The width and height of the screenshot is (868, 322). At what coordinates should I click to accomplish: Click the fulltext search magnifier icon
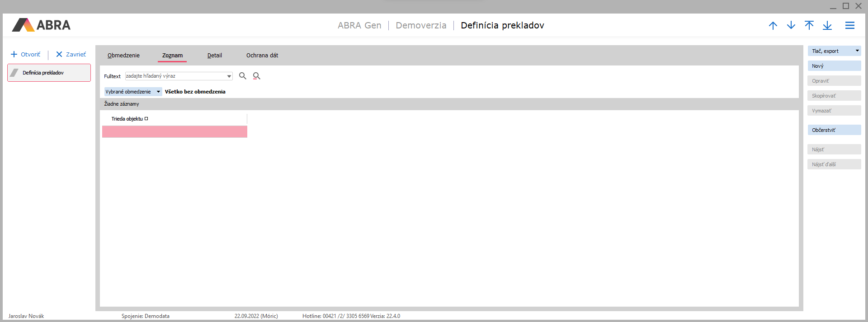243,76
